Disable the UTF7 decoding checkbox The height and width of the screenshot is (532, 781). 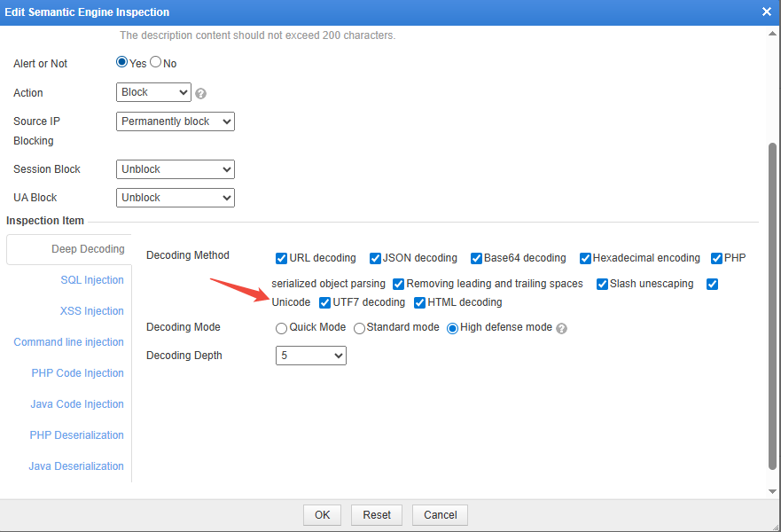[325, 302]
